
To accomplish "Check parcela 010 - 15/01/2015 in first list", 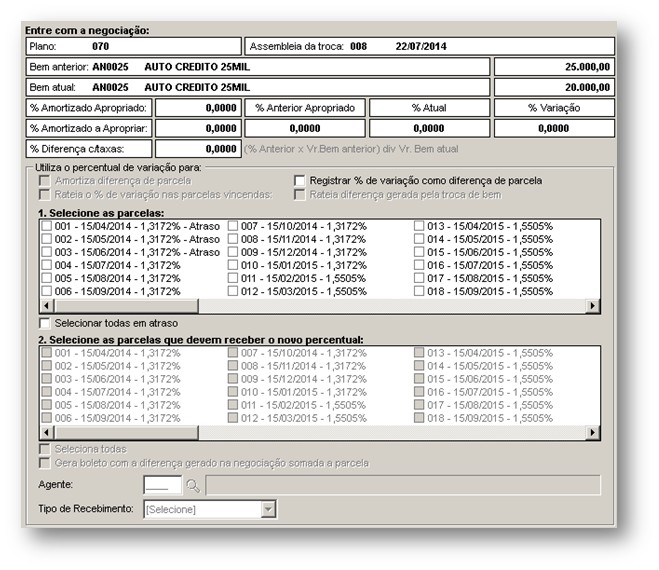I will [x=233, y=265].
